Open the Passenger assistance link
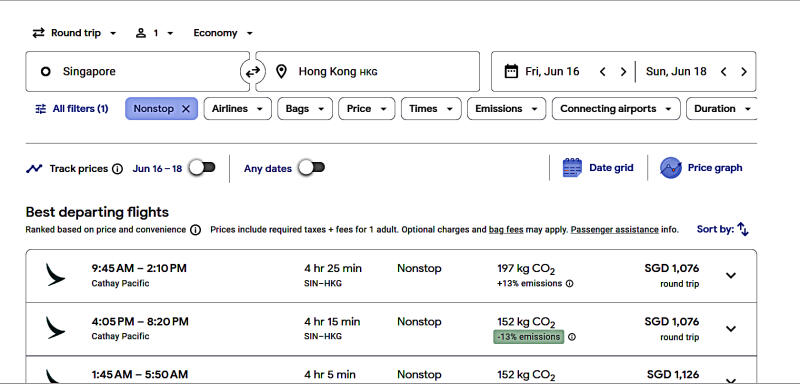This screenshot has width=800, height=384. (x=615, y=230)
